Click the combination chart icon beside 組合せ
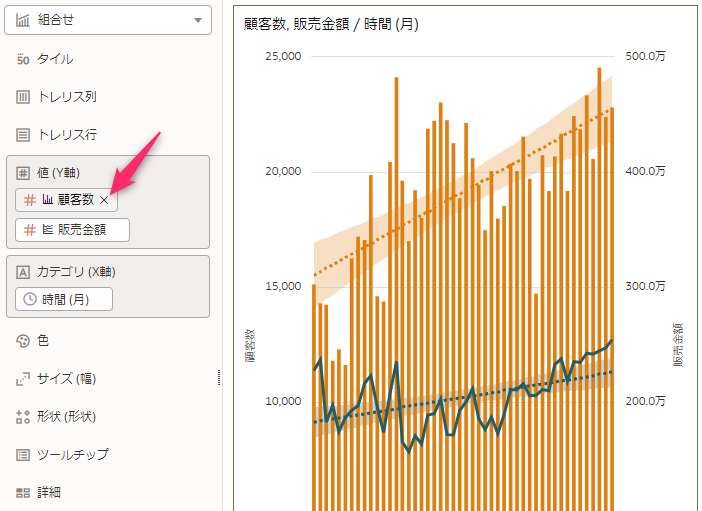702x511 pixels. 23,20
